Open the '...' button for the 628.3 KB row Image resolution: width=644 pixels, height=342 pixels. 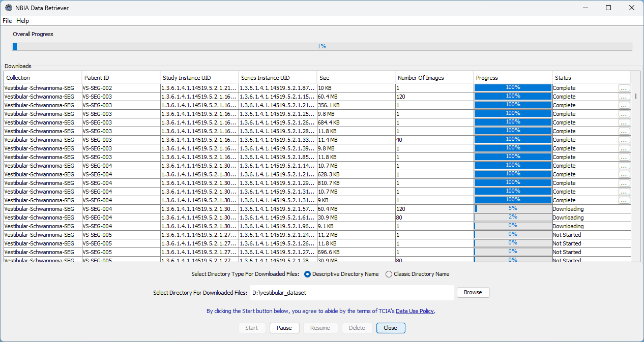pos(624,174)
